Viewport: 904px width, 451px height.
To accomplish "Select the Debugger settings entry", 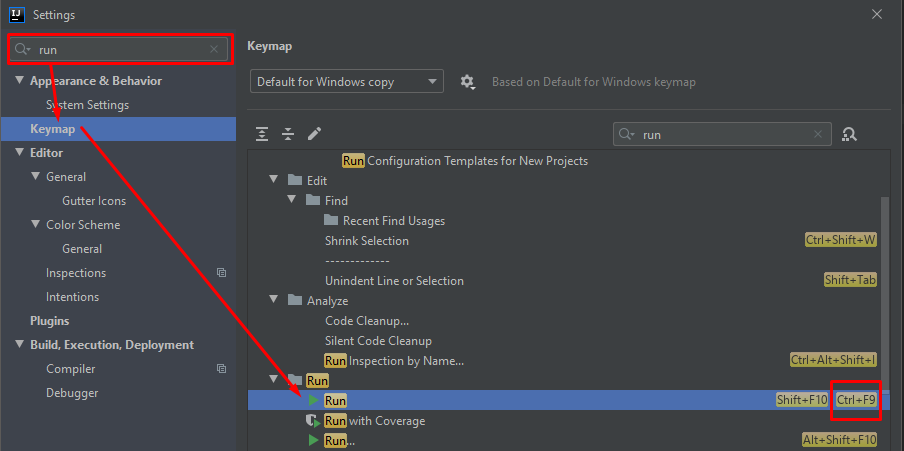I will 72,393.
